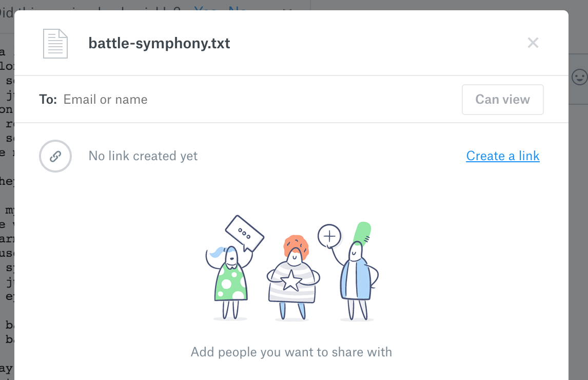
Task: Click the star on the striped shirt
Action: pos(291,280)
